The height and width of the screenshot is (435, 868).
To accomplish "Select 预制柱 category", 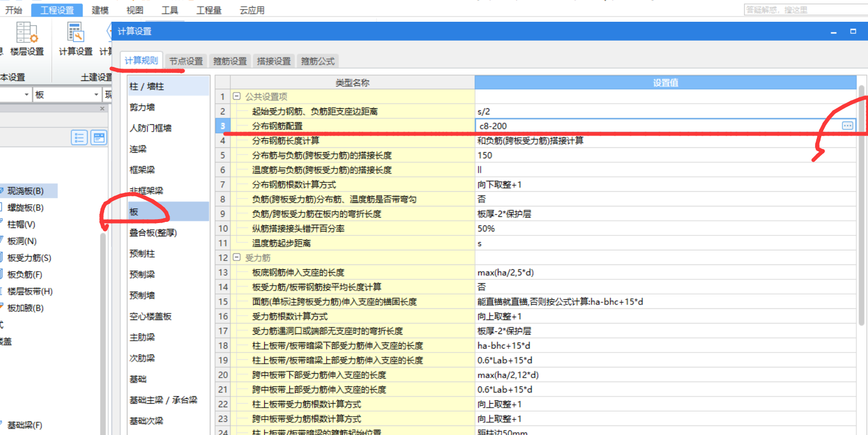I will [168, 253].
